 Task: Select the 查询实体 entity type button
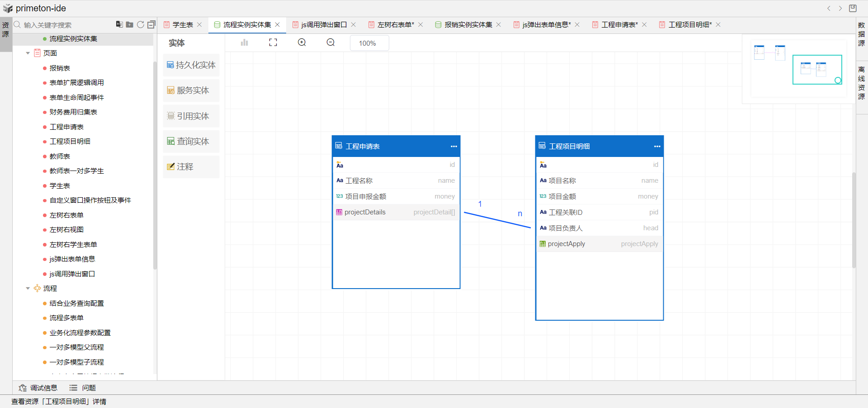[x=191, y=142]
